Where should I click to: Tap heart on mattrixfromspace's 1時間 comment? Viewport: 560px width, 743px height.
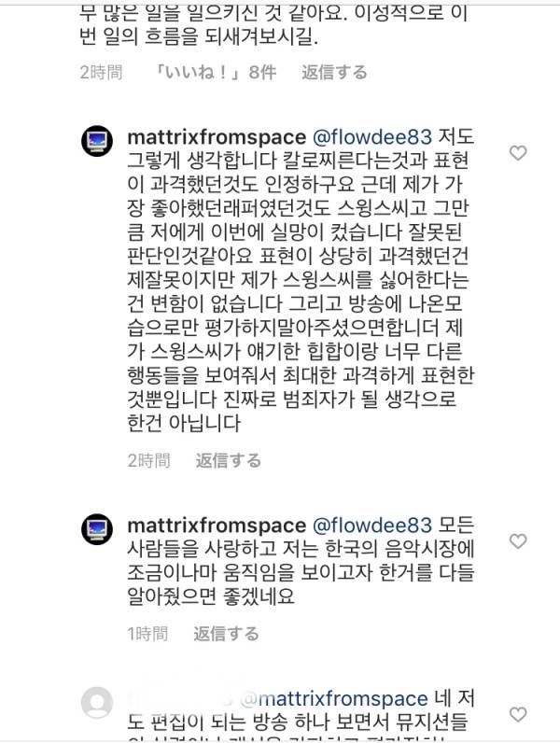[x=517, y=541]
